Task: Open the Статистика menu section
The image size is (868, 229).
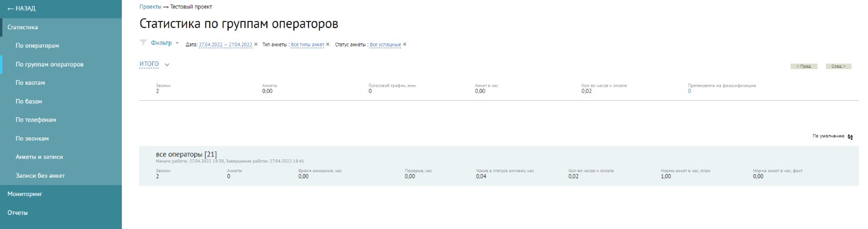Action: [x=61, y=27]
